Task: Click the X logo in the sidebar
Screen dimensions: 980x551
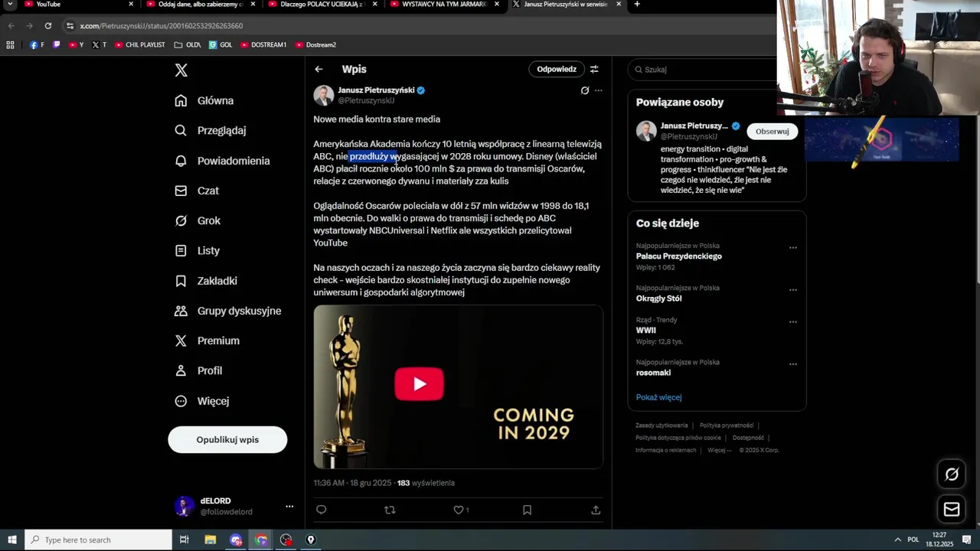Action: click(181, 70)
